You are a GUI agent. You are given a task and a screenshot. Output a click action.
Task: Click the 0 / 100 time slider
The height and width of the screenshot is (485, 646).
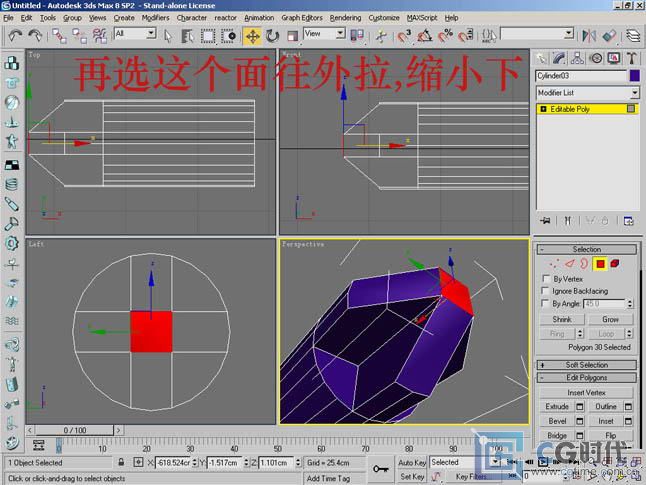(75, 430)
